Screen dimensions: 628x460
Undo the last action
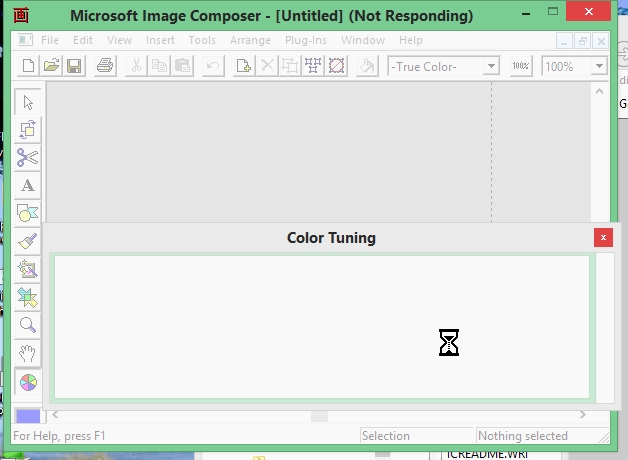click(213, 66)
